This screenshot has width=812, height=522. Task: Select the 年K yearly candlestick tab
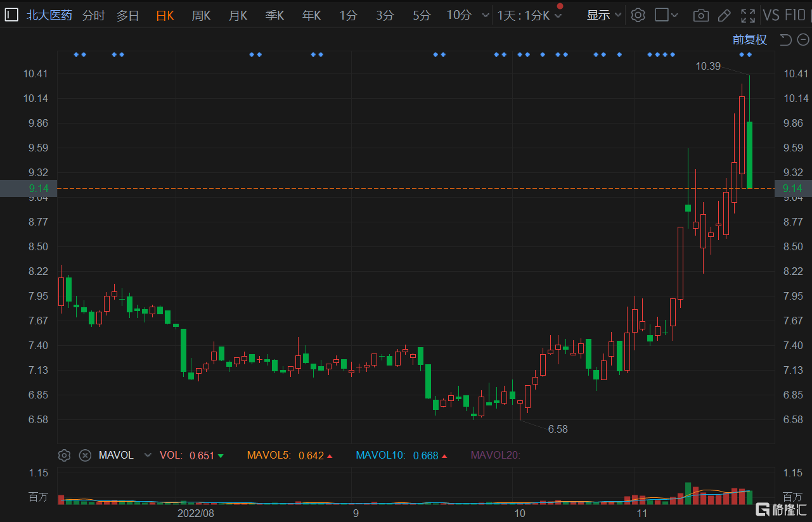coord(312,16)
